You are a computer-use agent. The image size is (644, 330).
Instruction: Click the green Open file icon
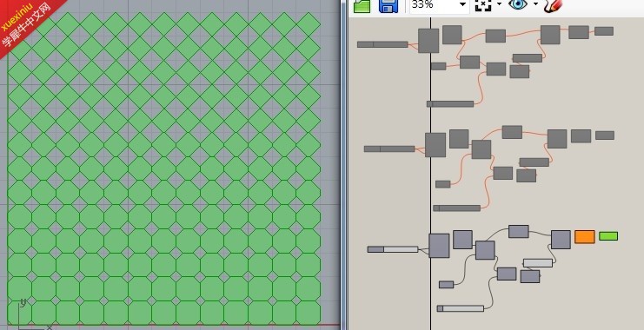[362, 6]
